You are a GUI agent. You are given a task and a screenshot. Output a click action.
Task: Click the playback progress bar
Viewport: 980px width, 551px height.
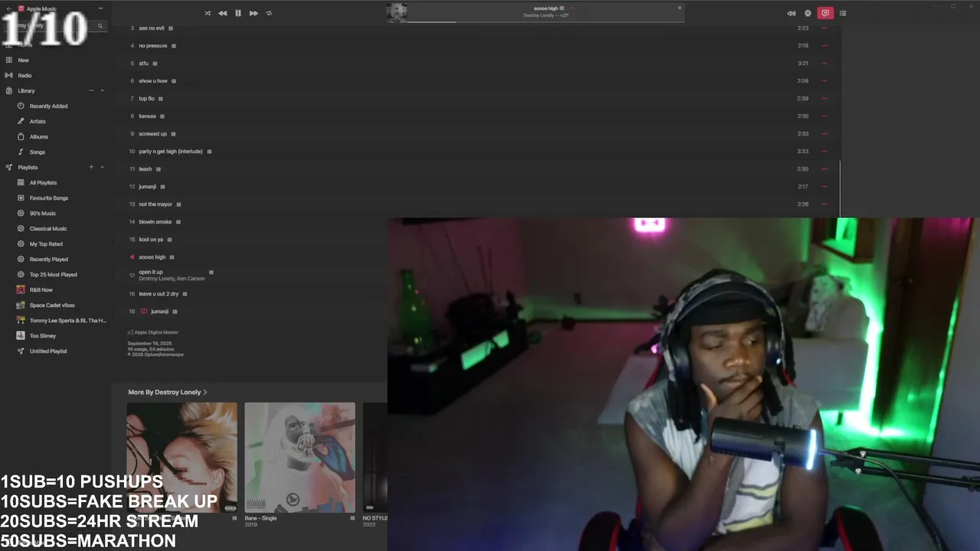coord(544,21)
